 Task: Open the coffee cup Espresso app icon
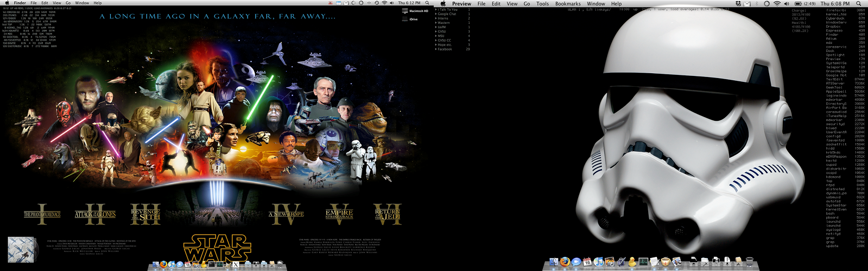click(x=666, y=262)
